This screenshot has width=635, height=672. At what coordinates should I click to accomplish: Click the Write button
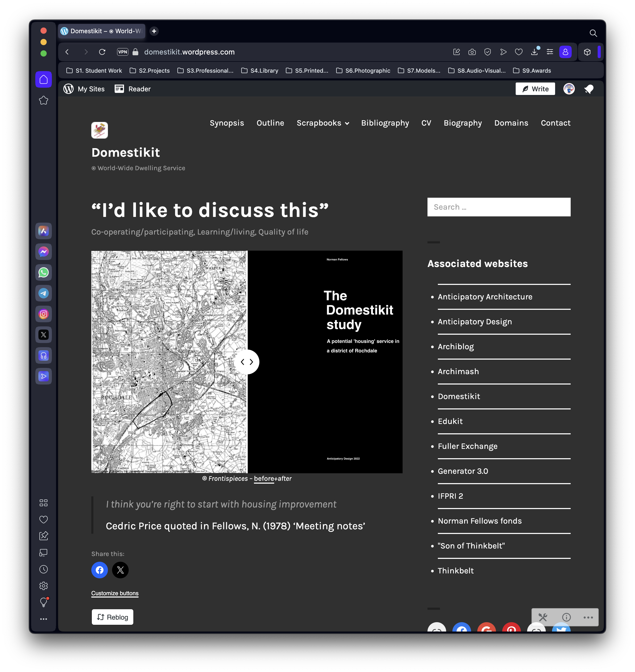coord(535,89)
